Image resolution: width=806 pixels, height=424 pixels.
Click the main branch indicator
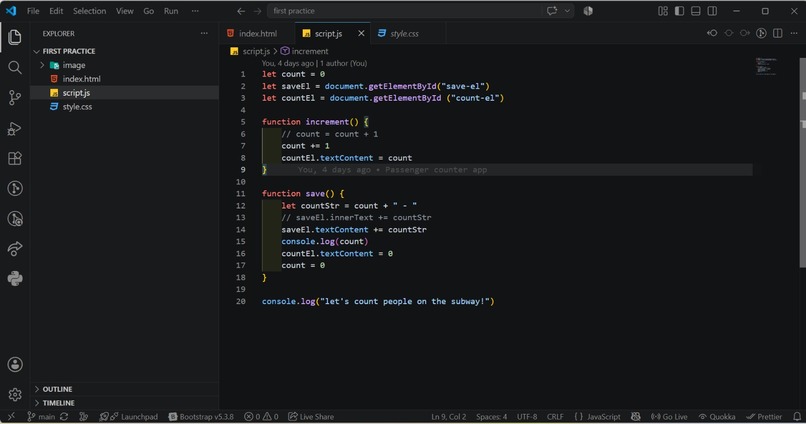point(41,417)
